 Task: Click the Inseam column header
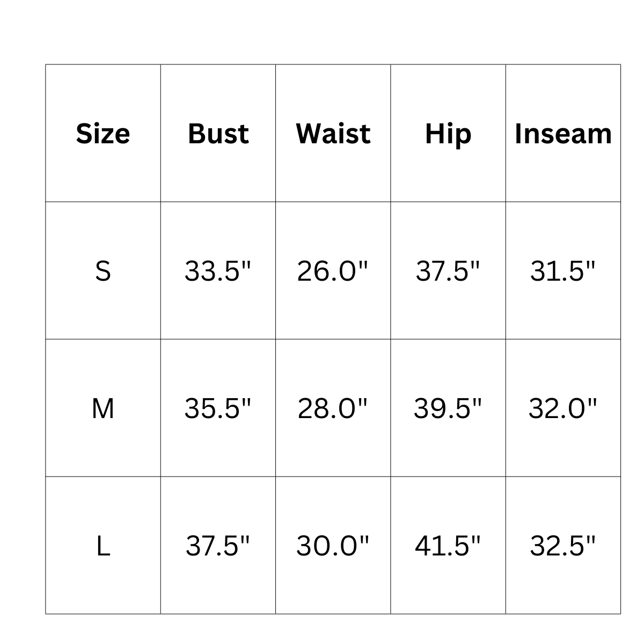pos(563,134)
